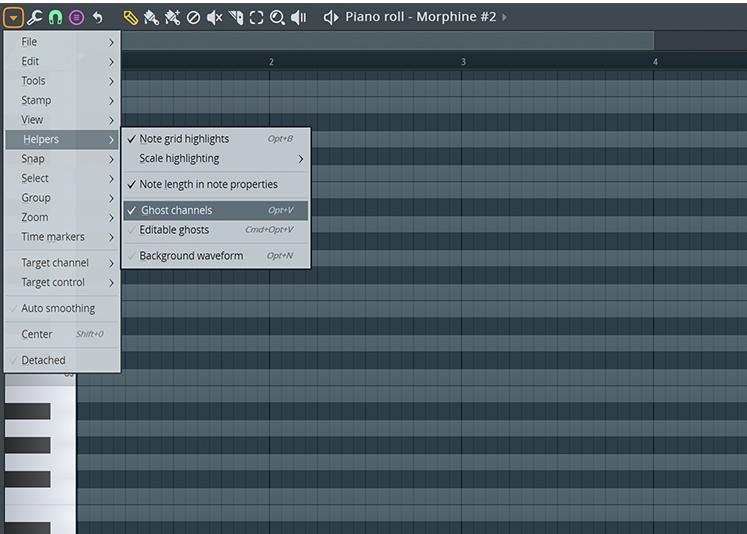The width and height of the screenshot is (747, 534).
Task: Click the piano roll menu arrow button
Action: click(x=14, y=17)
